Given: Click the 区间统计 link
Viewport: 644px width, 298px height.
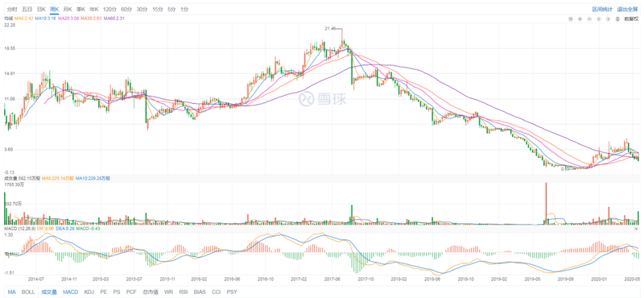Looking at the screenshot, I should 602,9.
